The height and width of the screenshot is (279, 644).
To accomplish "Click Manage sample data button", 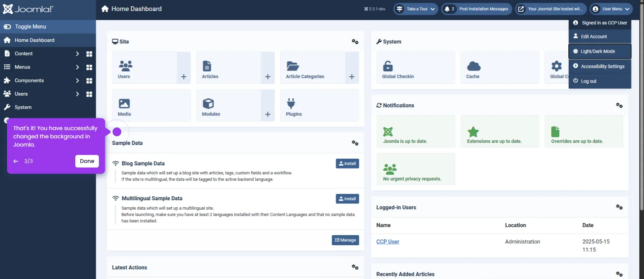I will click(x=345, y=240).
